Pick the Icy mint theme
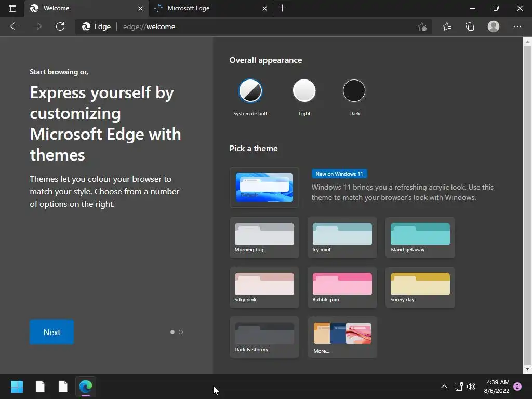Viewport: 532px width, 399px height. [x=342, y=237]
